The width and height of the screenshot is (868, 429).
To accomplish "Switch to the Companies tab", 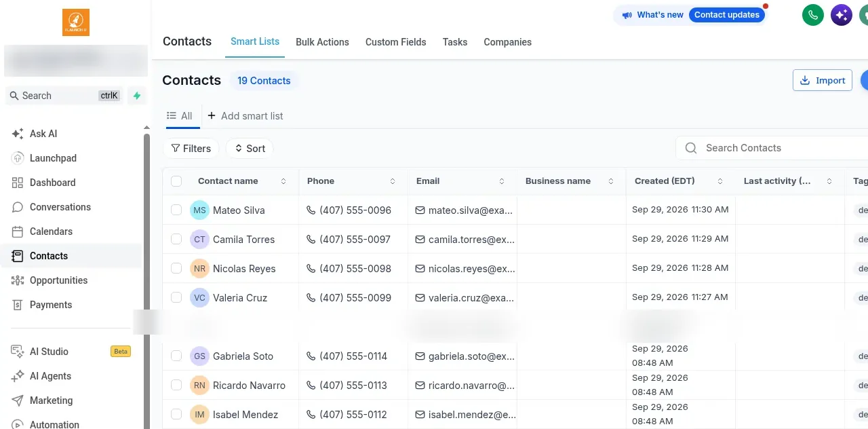I will click(x=507, y=42).
